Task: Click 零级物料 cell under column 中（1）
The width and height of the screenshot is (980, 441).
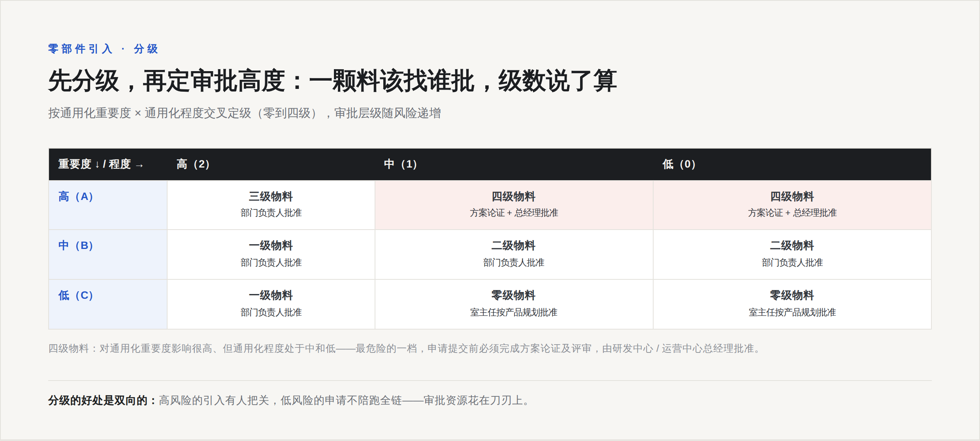Action: tap(514, 304)
